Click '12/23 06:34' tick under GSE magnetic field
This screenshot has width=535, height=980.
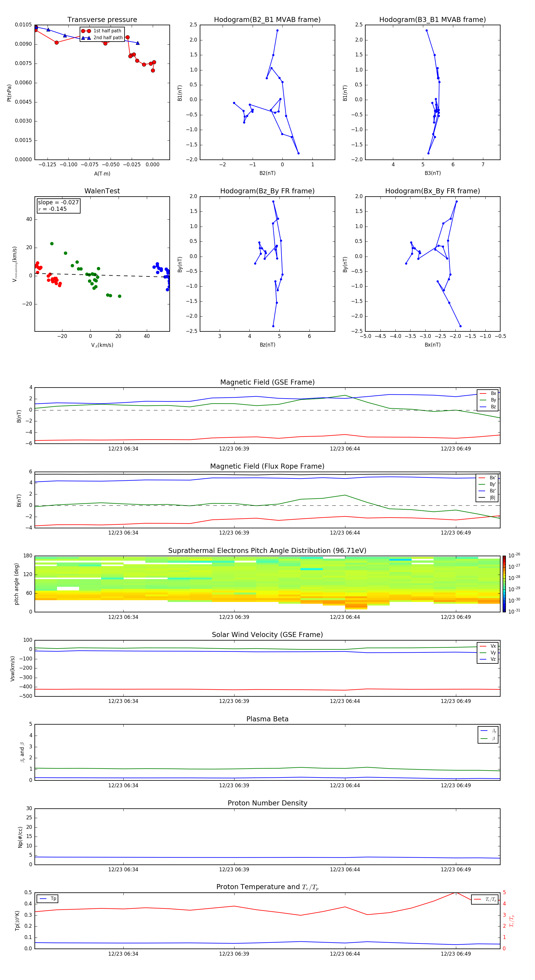[x=123, y=449]
